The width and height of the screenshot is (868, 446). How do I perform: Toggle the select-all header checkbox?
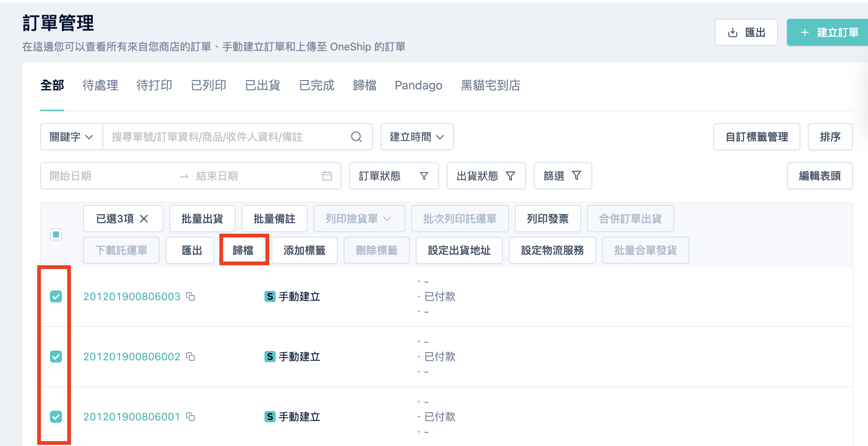coord(56,234)
